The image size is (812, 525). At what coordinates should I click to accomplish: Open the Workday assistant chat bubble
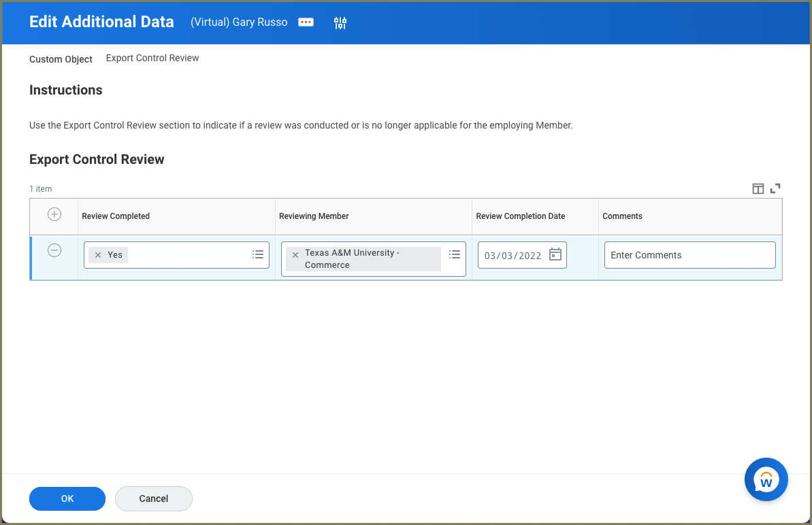766,480
